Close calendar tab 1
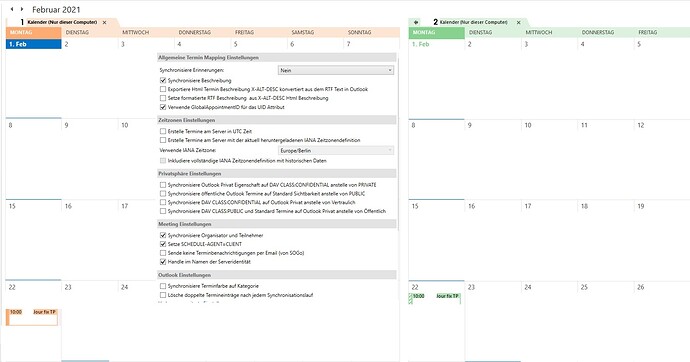690x362 pixels. tap(104, 22)
